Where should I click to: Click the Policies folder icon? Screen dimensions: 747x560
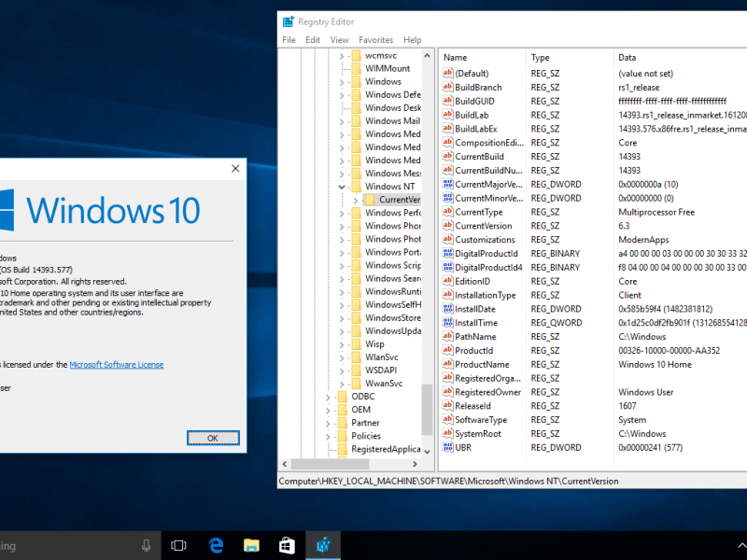point(342,436)
